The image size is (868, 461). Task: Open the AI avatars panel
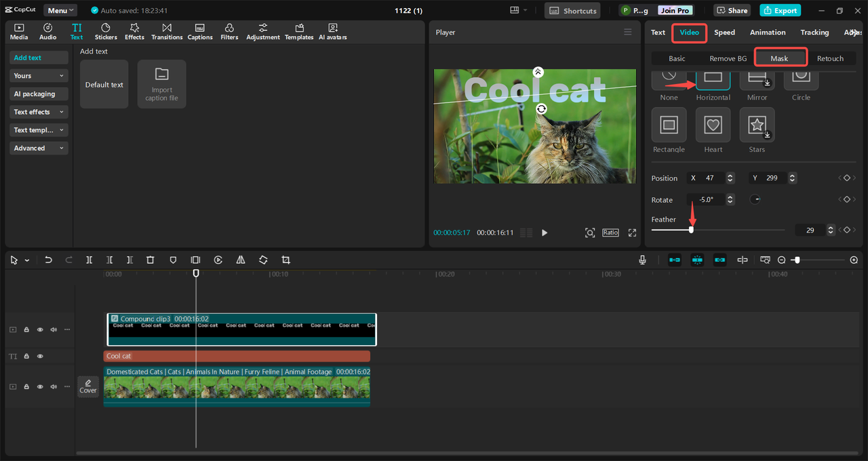click(332, 31)
